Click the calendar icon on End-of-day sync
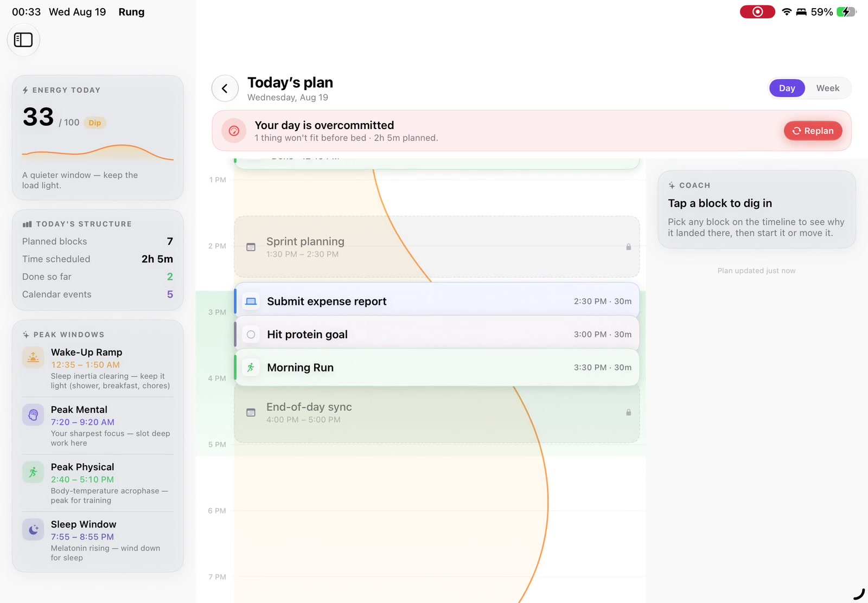 [251, 413]
